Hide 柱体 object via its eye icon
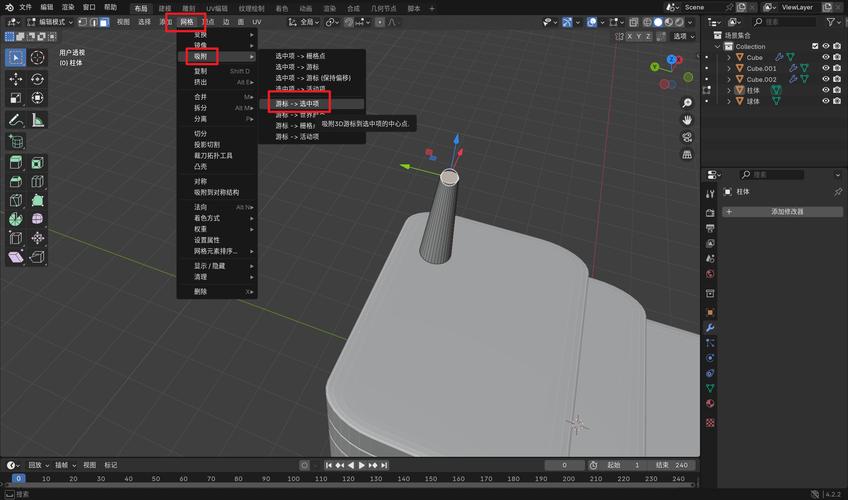Image resolution: width=848 pixels, height=500 pixels. coord(826,90)
